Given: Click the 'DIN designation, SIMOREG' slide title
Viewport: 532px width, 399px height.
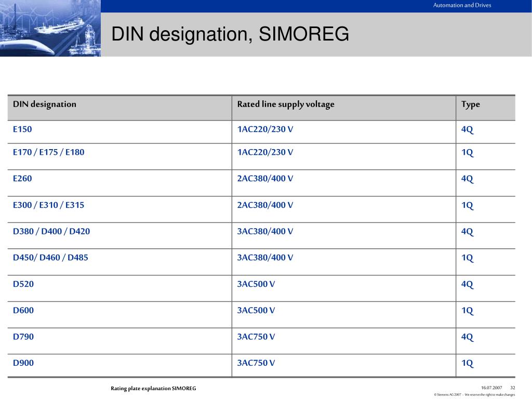Looking at the screenshot, I should pos(230,34).
